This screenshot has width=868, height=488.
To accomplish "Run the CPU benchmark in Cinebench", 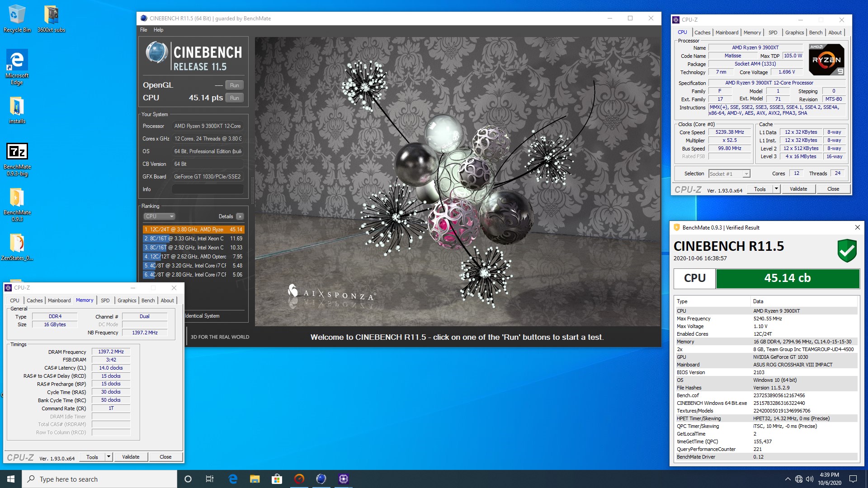I will click(234, 98).
